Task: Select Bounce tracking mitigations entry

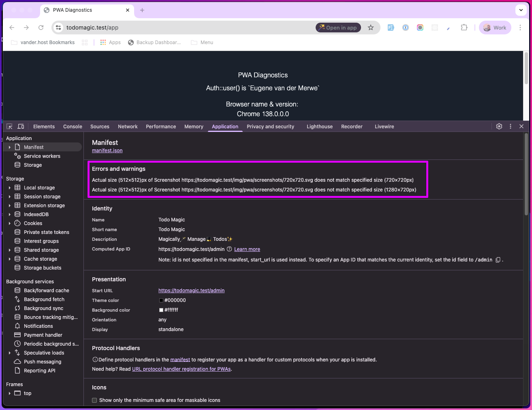Action: point(51,317)
